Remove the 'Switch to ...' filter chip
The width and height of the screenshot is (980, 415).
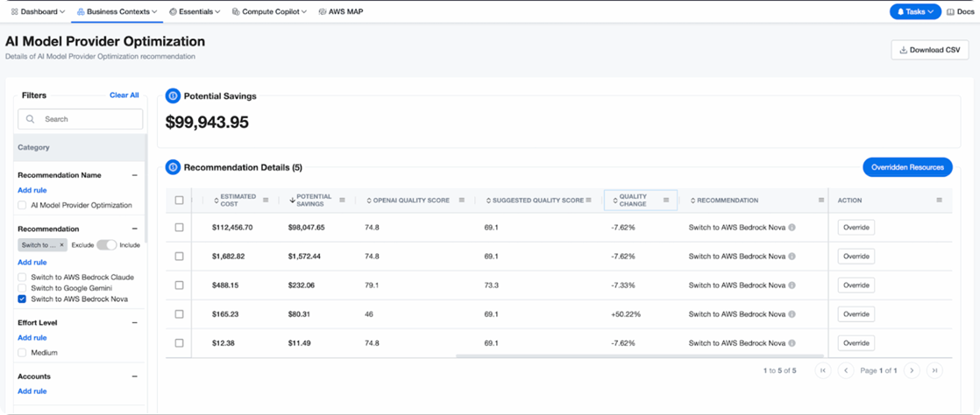coord(61,244)
